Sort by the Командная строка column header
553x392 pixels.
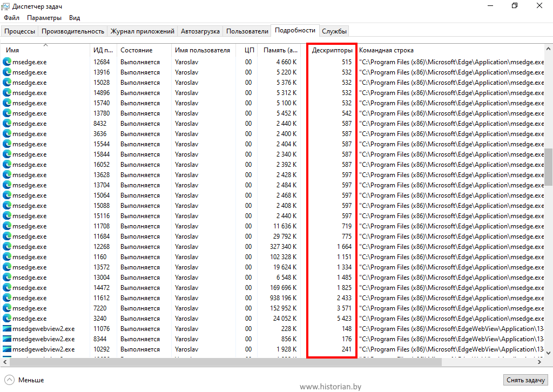coord(451,50)
